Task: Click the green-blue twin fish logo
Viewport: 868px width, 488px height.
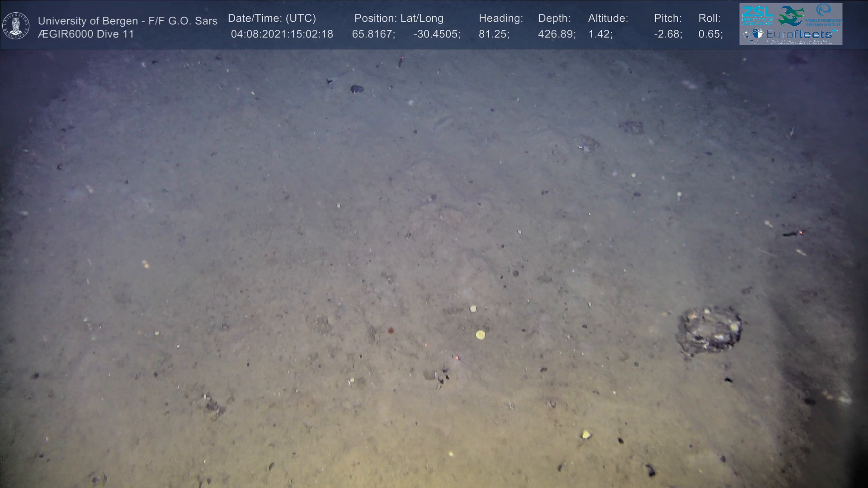Action: click(x=791, y=16)
